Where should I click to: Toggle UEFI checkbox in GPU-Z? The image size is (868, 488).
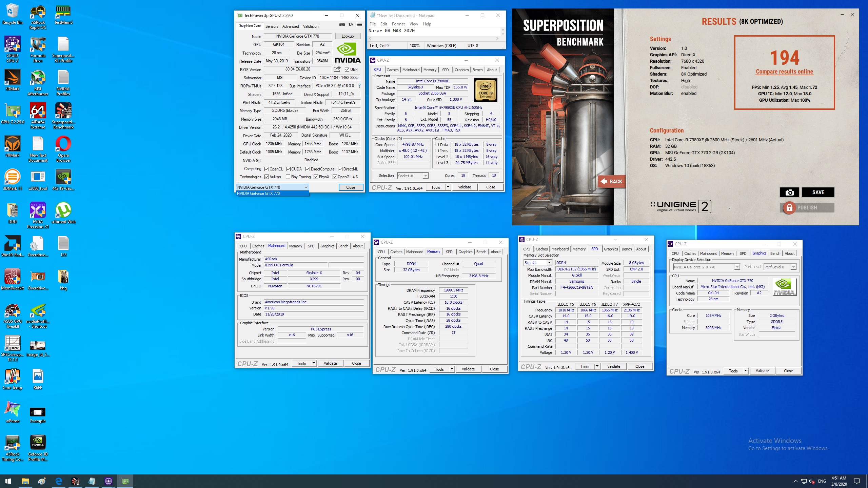point(347,69)
